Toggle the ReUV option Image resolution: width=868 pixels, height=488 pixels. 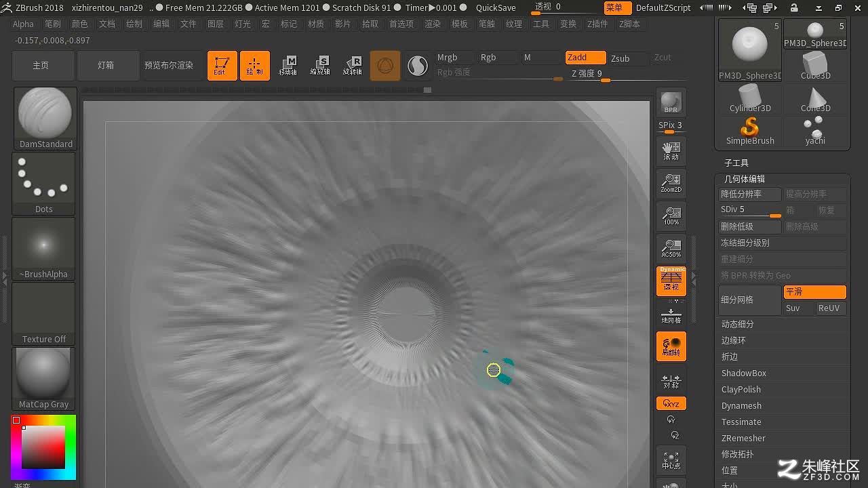pos(831,308)
